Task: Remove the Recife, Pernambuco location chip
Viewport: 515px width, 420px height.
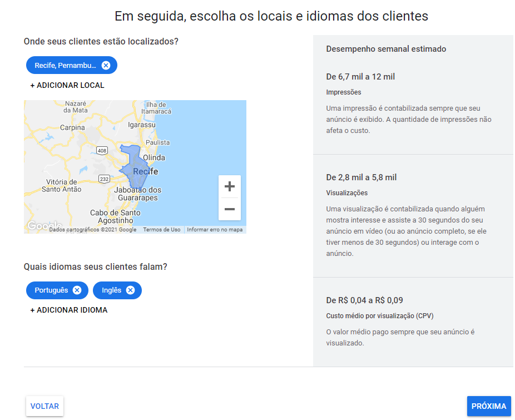Action: click(106, 66)
